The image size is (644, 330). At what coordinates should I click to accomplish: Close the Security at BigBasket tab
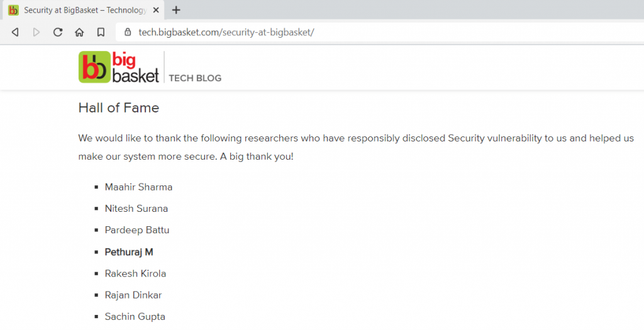click(156, 10)
